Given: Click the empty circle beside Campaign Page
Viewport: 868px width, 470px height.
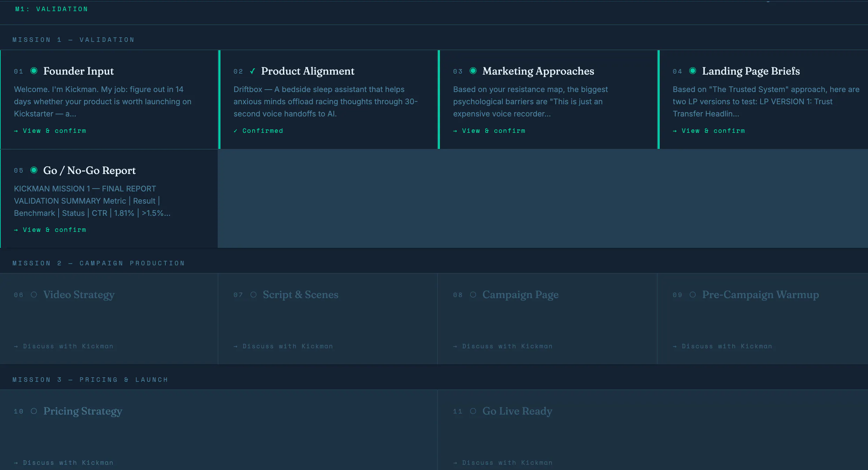Looking at the screenshot, I should (x=473, y=295).
